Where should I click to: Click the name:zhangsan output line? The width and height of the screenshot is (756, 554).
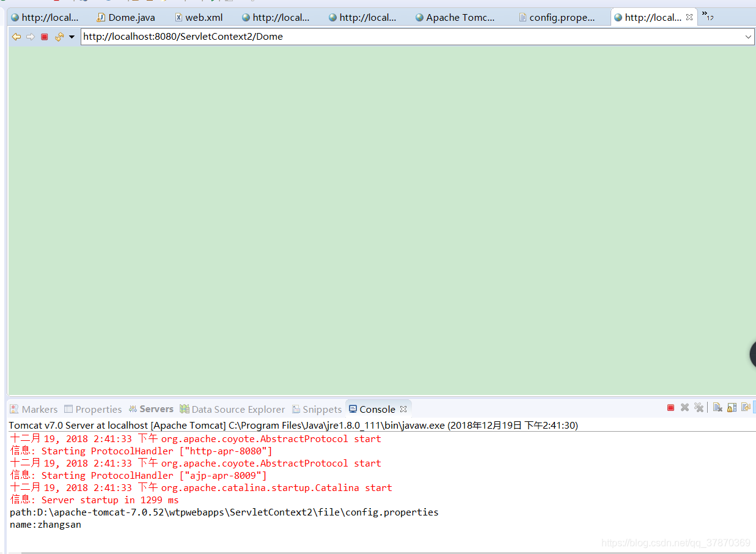[x=45, y=525]
